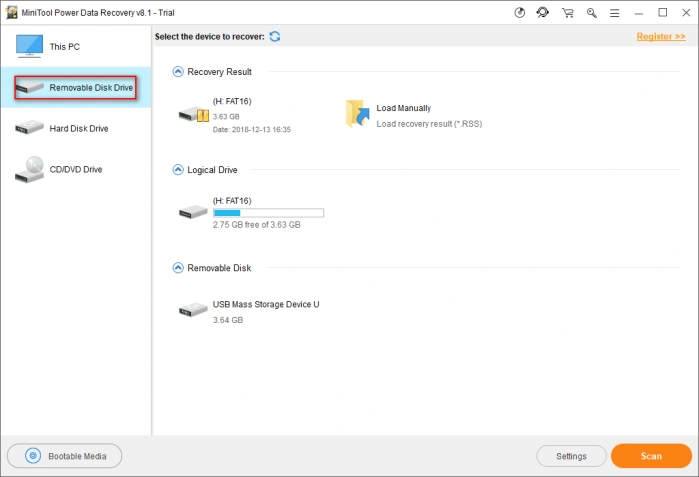
Task: Click the Register link
Action: (661, 37)
